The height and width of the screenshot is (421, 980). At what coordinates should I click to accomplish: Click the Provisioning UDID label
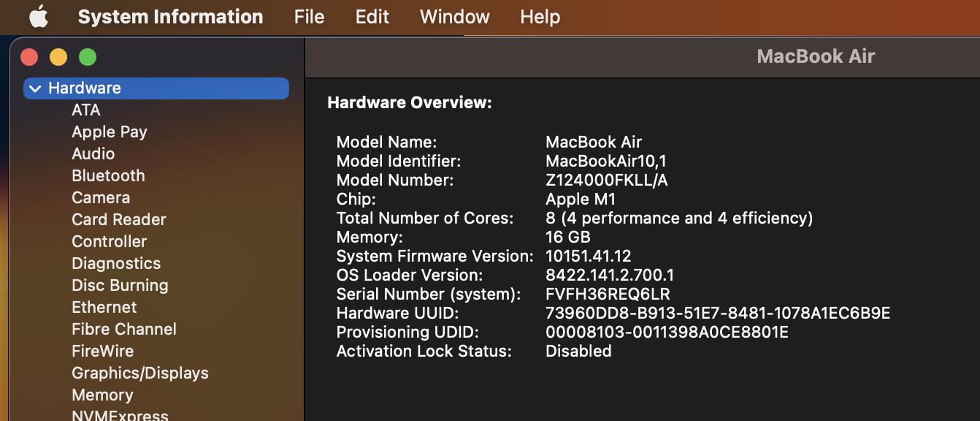407,332
